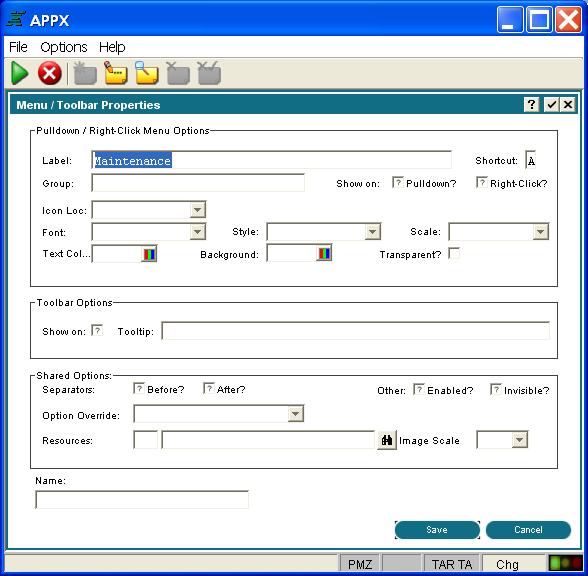588x576 pixels.
Task: Open the Text Color picker swatch
Action: click(x=149, y=254)
